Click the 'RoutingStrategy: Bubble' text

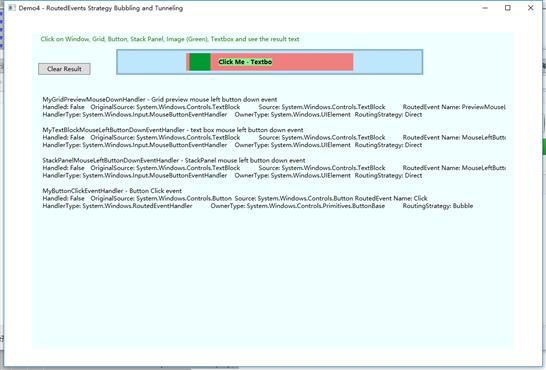[438, 206]
